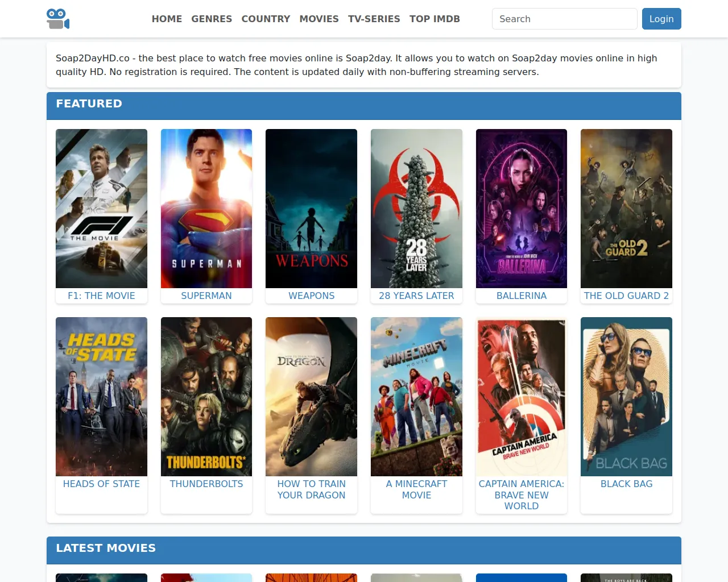
Task: Click the HEADS OF STATE title link
Action: click(x=101, y=484)
